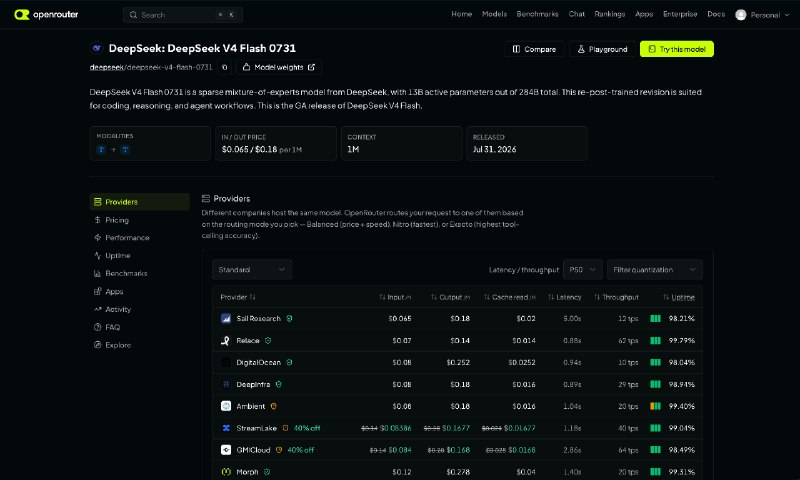Select FAQ in the sidebar
This screenshot has width=800, height=480.
[x=139, y=327]
